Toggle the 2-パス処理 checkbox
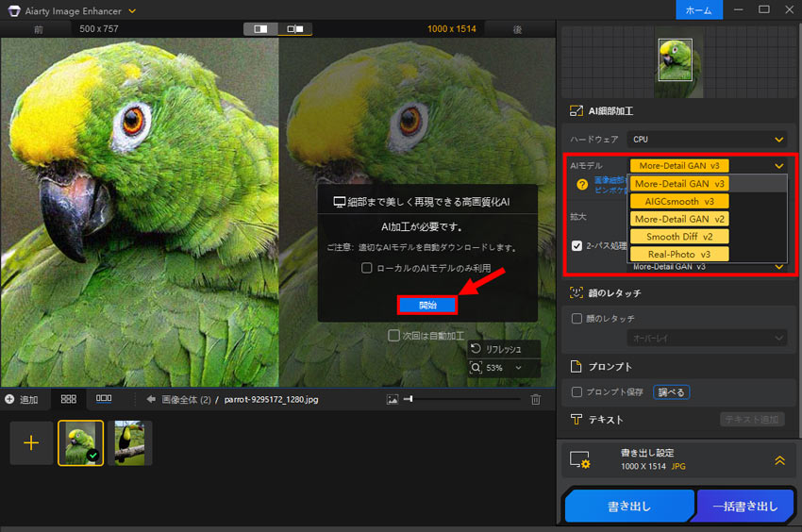Screen dimensions: 802x532 (576, 246)
